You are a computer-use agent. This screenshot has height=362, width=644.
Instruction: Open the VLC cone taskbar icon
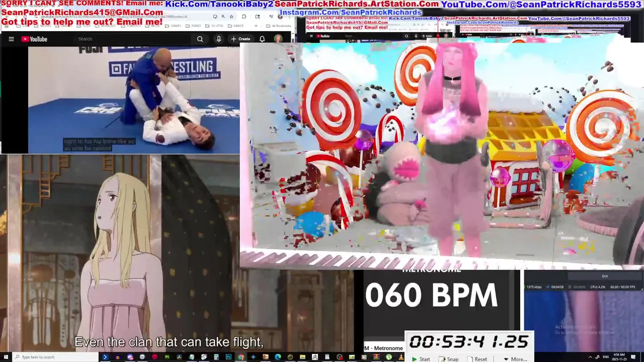[401, 357]
